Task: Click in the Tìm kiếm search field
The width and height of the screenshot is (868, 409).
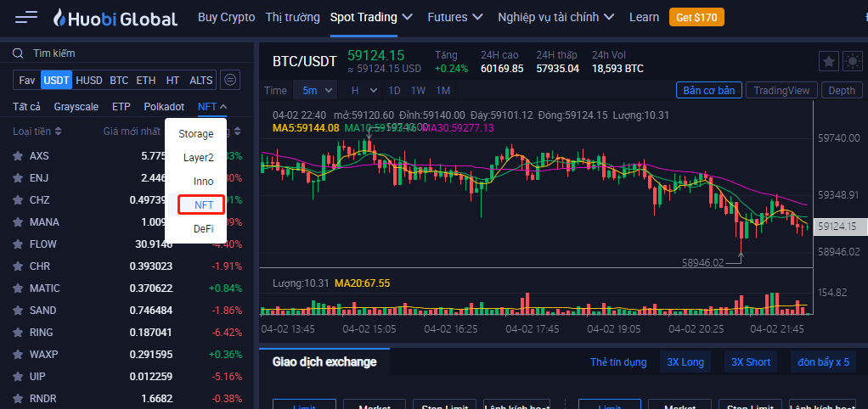Action: 127,53
